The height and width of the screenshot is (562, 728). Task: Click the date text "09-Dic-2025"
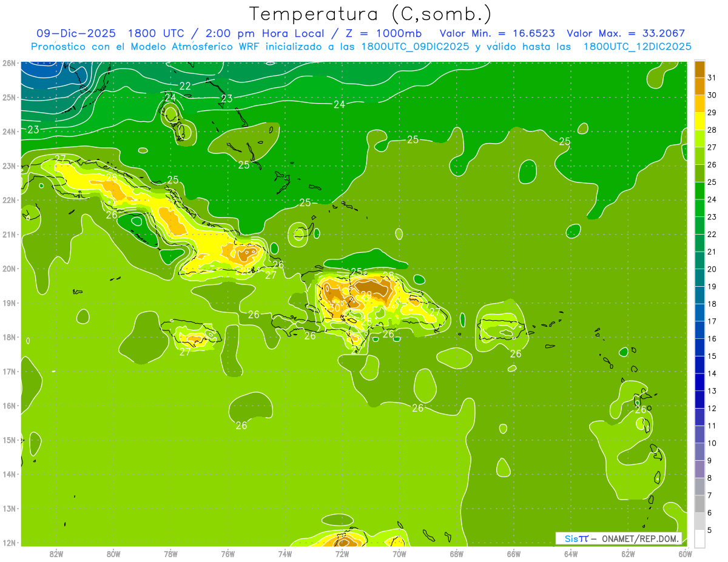76,33
